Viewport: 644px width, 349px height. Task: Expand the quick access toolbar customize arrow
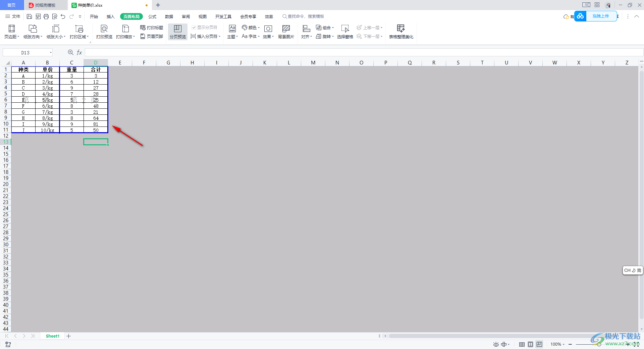click(x=80, y=16)
